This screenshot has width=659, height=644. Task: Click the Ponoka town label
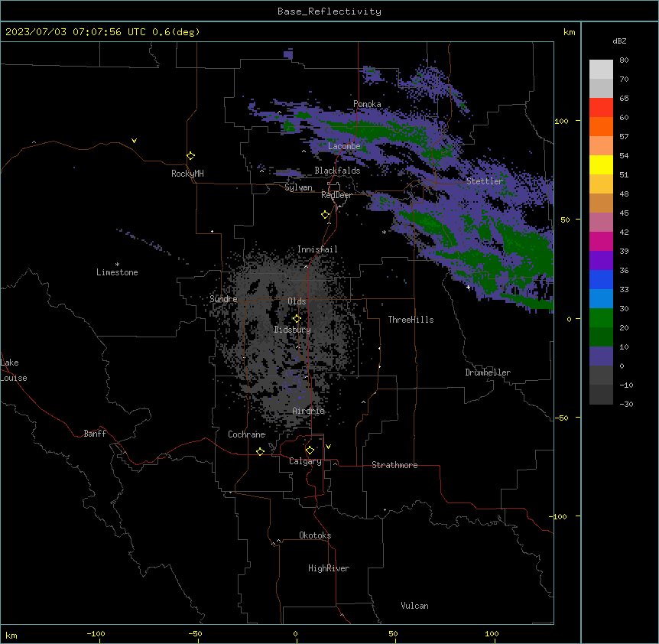click(x=367, y=104)
